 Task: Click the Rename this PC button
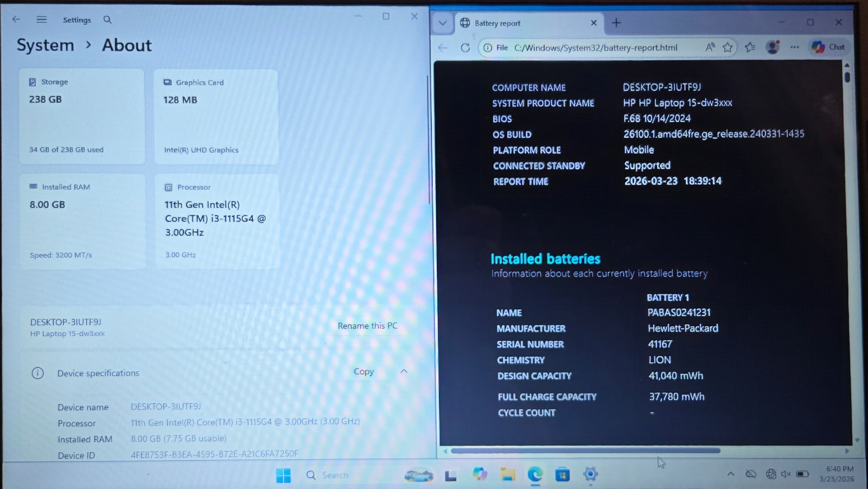[x=367, y=326]
